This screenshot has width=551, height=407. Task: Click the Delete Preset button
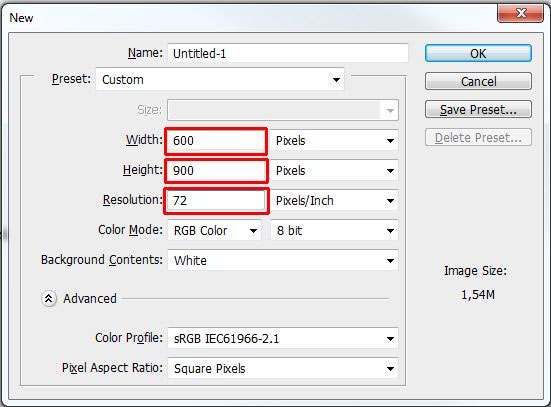point(478,137)
